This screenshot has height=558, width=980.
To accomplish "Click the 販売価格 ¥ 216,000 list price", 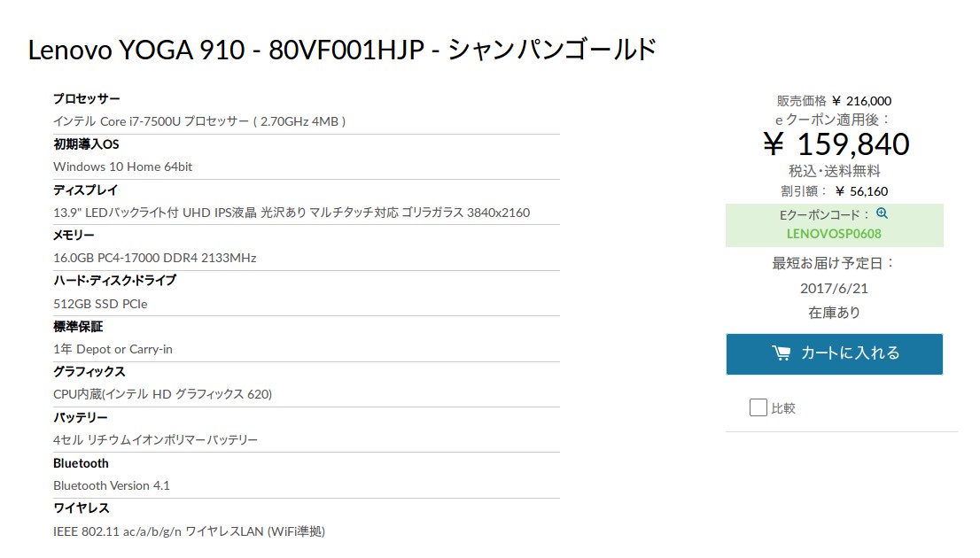I will click(x=834, y=101).
